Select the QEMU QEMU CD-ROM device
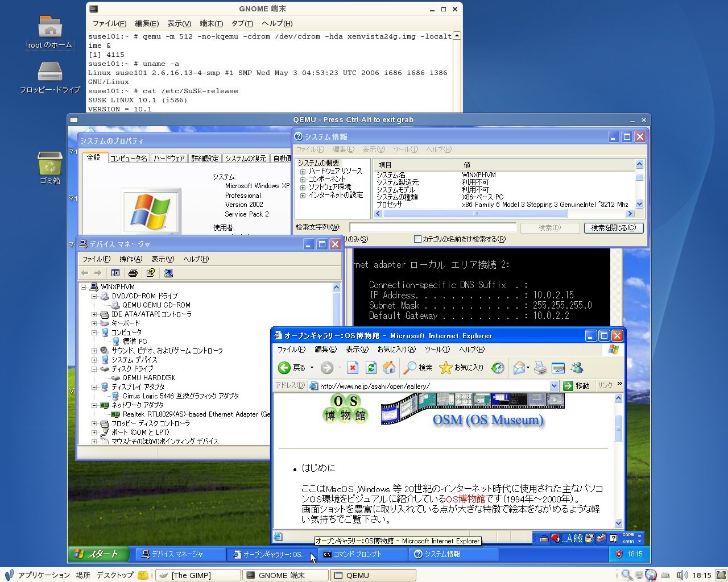The image size is (728, 582). (x=156, y=305)
